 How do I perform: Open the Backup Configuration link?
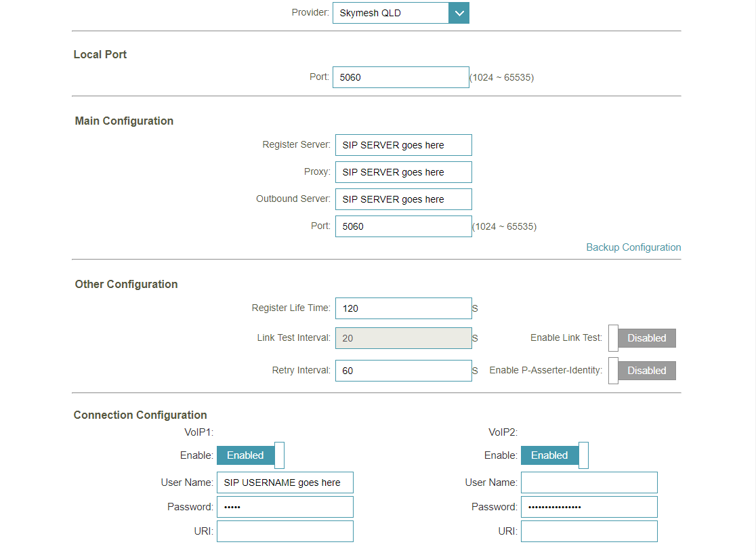pos(633,247)
